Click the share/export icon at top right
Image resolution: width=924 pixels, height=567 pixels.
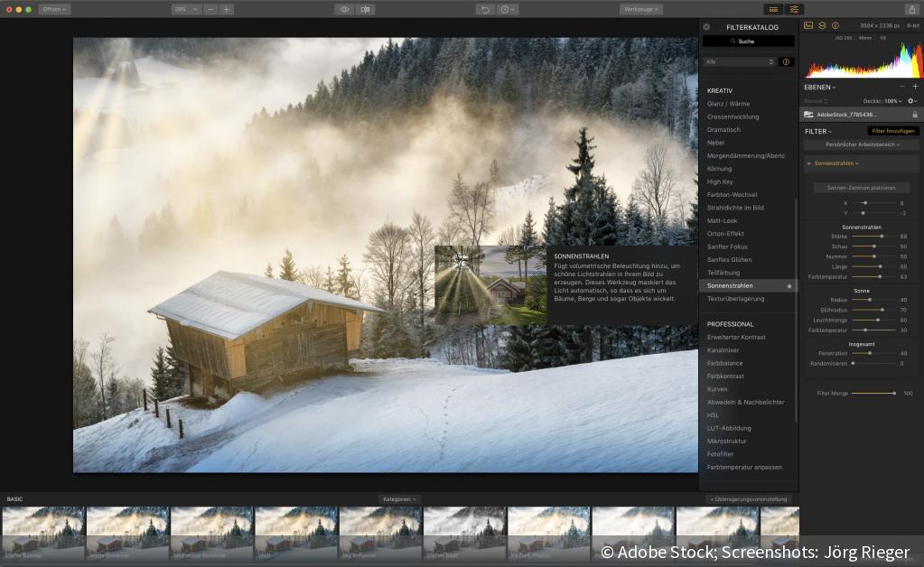point(911,9)
